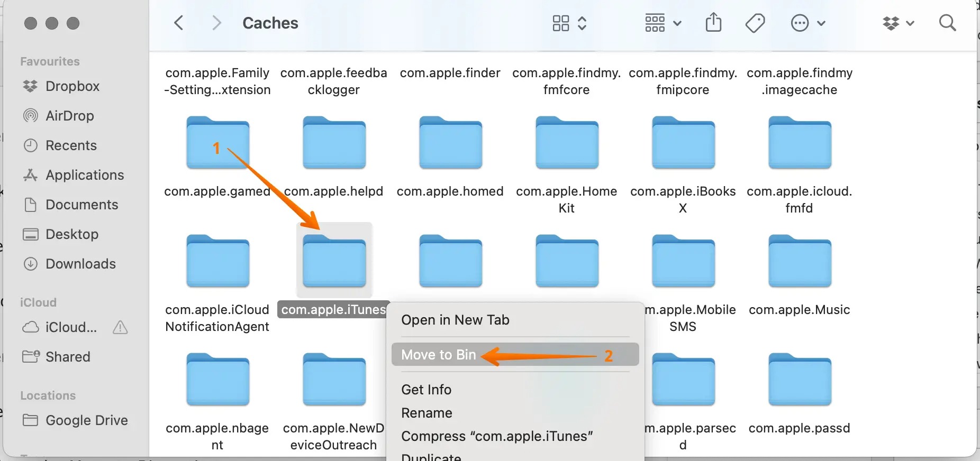Select the com.apple.gamed folder icon
This screenshot has width=980, height=461.
tap(217, 143)
